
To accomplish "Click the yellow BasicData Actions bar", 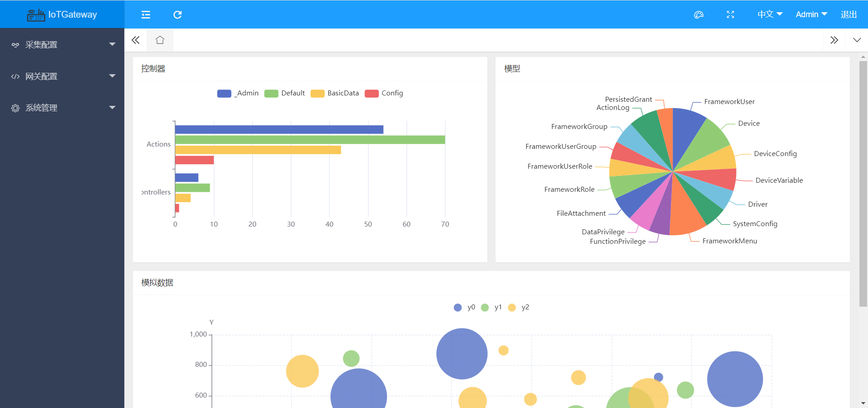I will (x=258, y=150).
